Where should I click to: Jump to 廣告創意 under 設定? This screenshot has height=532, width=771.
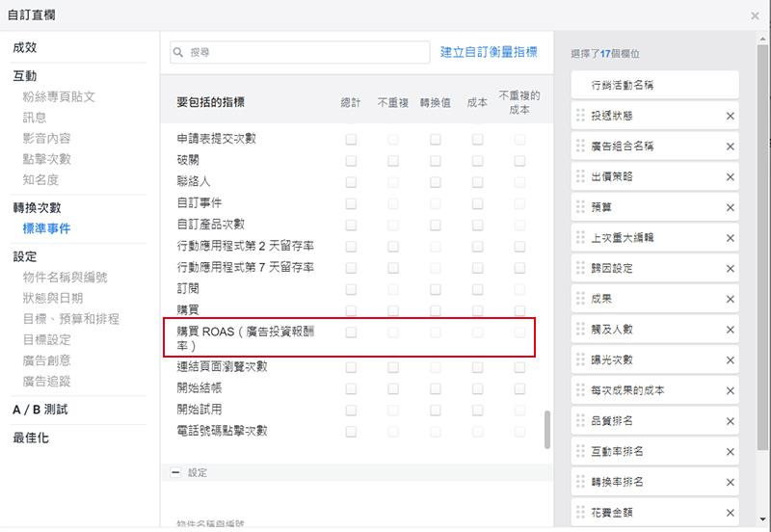(46, 360)
